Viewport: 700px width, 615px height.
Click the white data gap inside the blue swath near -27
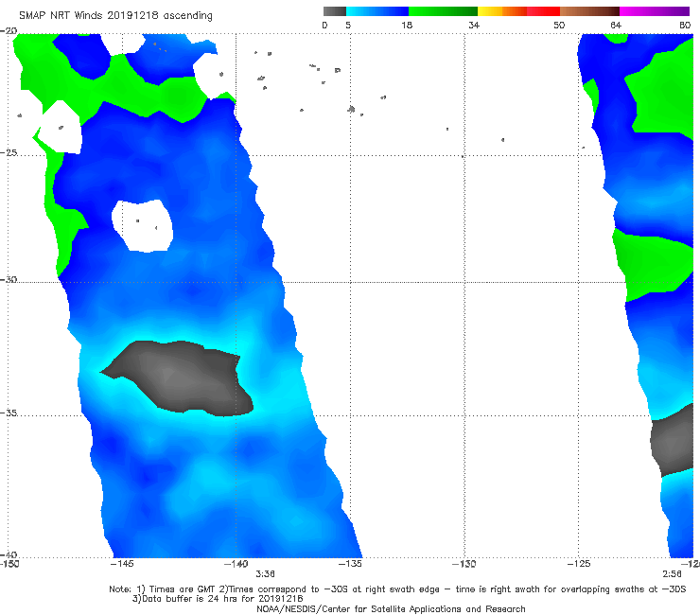143,225
